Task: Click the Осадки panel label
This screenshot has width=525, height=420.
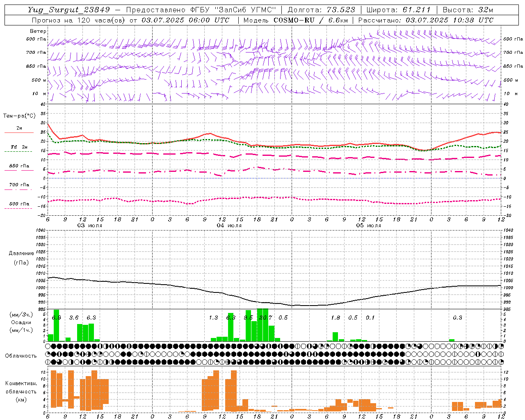Action: tap(21, 322)
